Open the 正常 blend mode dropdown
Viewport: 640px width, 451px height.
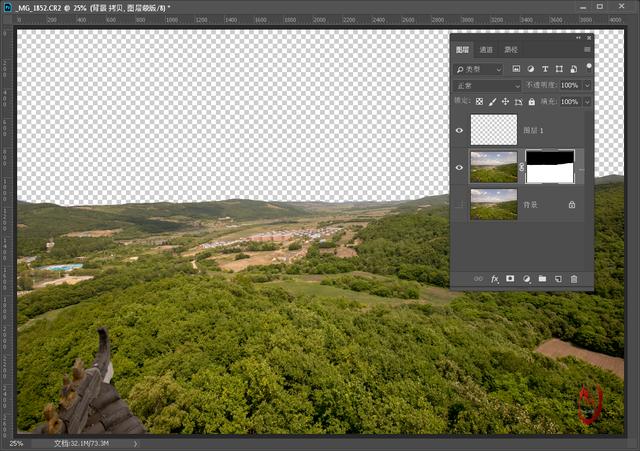[487, 86]
